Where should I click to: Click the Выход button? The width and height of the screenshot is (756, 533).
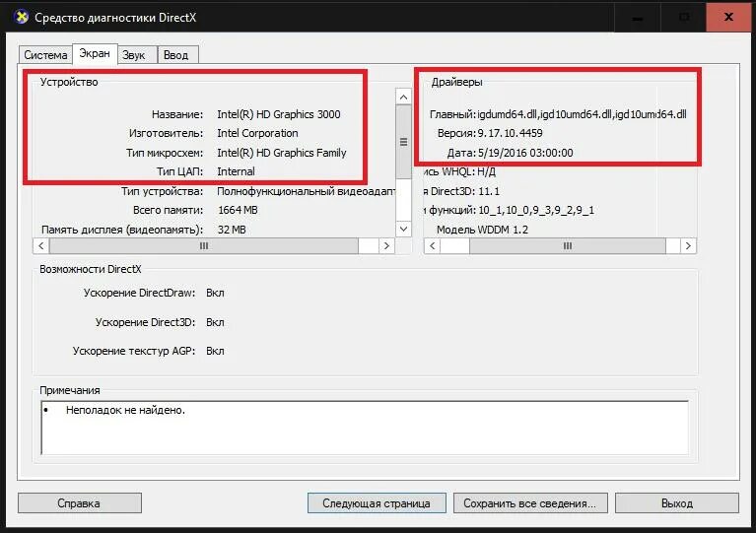[677, 503]
